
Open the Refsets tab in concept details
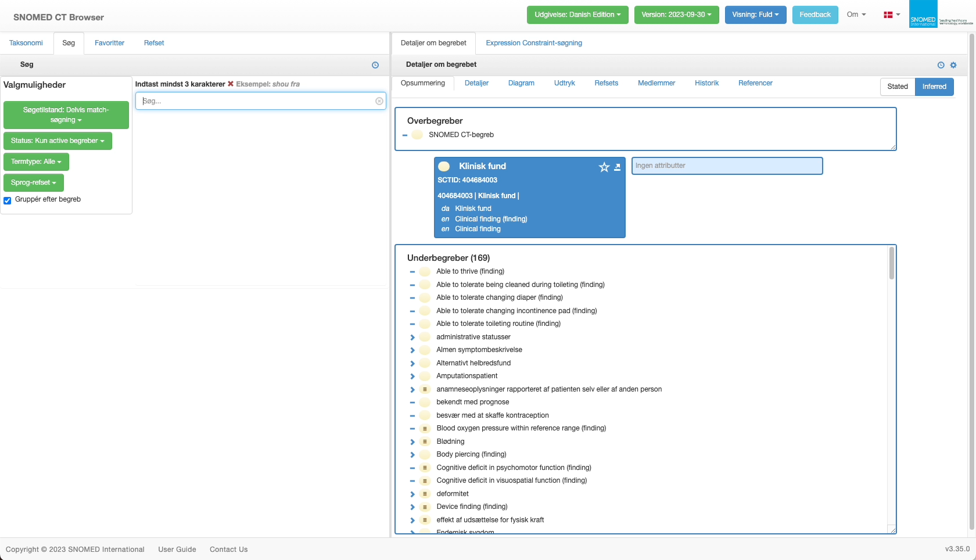tap(606, 83)
